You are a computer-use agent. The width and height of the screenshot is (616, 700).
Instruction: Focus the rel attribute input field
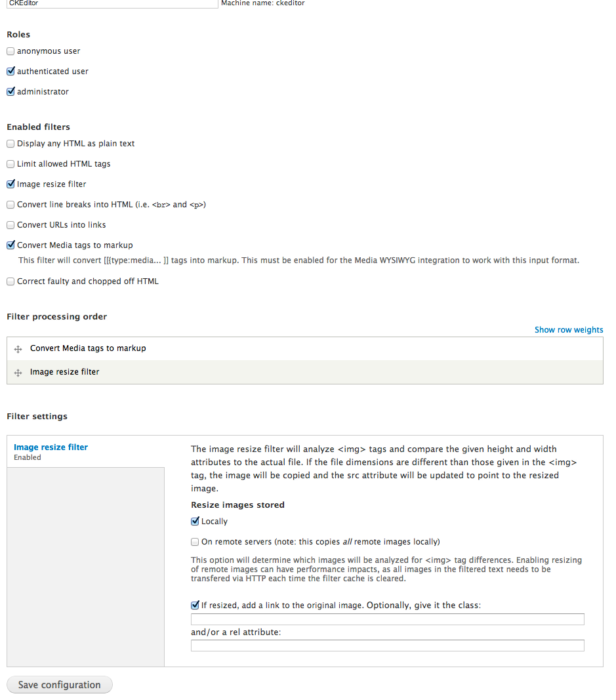pyautogui.click(x=388, y=646)
